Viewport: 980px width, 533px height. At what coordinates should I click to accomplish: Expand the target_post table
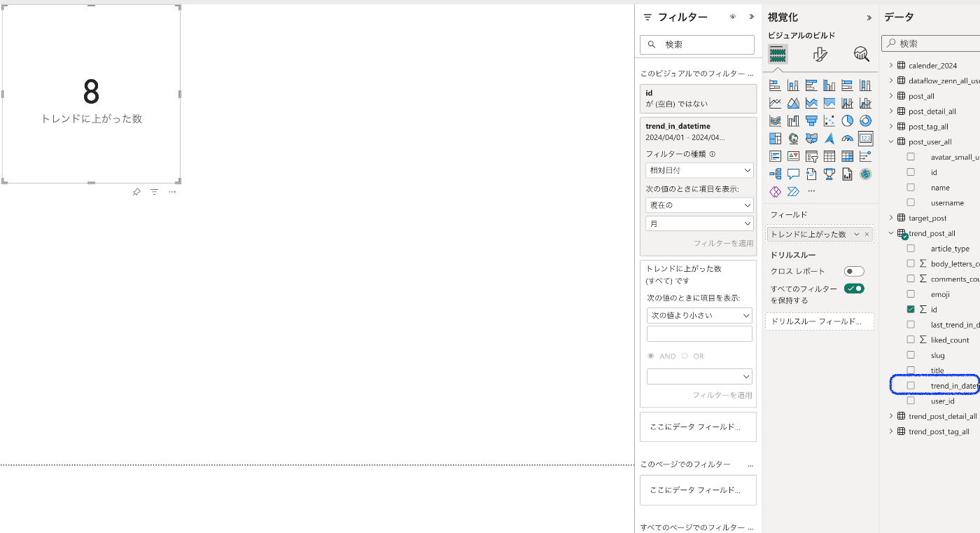(890, 218)
